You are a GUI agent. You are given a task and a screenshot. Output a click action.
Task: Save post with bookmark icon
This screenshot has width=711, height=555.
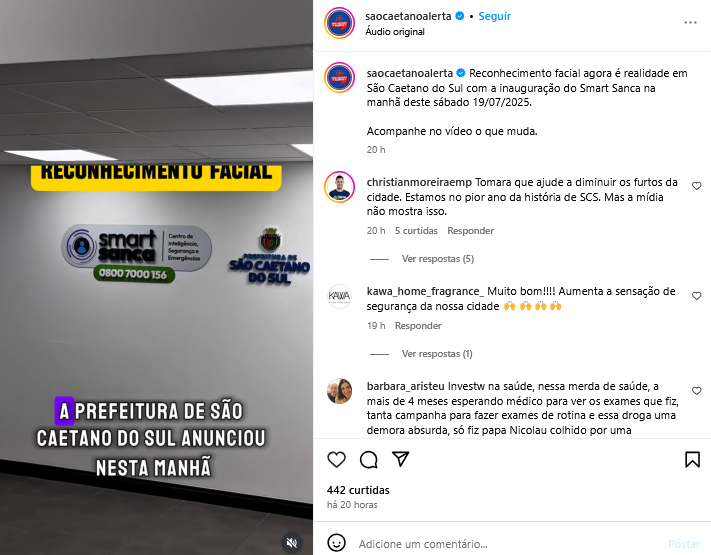(x=692, y=459)
